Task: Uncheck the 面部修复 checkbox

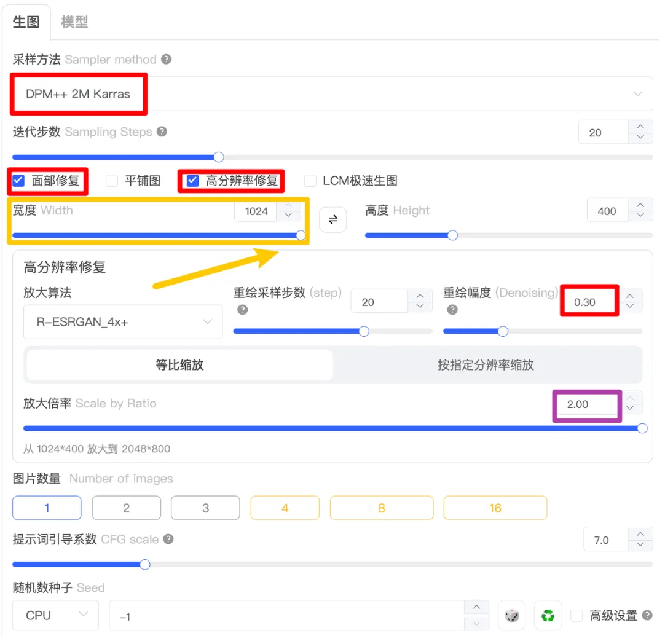Action: click(x=19, y=181)
